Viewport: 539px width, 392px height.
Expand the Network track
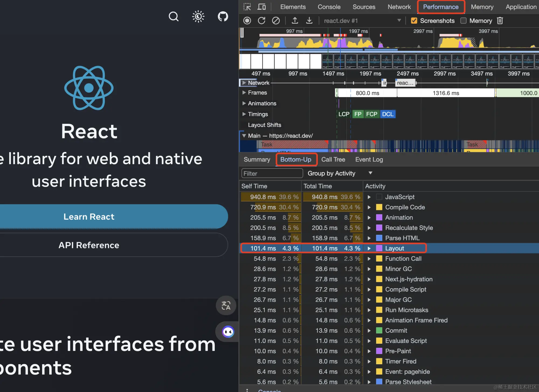[x=244, y=83]
